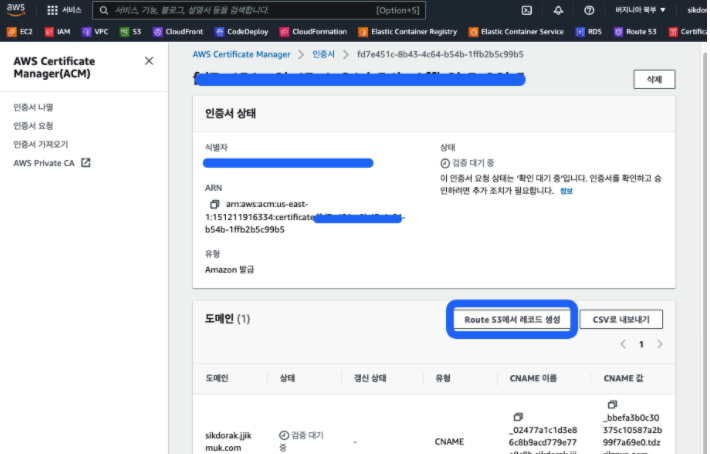Go to 인증서 가져오기 in sidebar

pyautogui.click(x=41, y=144)
